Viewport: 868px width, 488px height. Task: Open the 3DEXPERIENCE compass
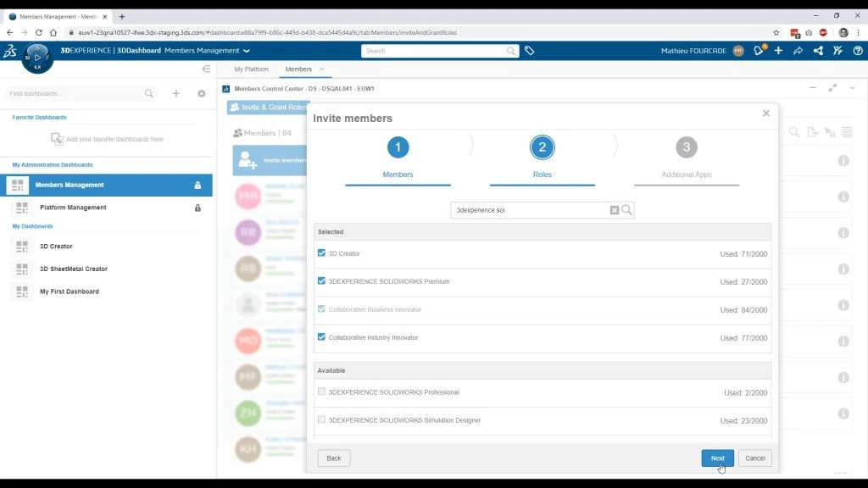pyautogui.click(x=36, y=57)
